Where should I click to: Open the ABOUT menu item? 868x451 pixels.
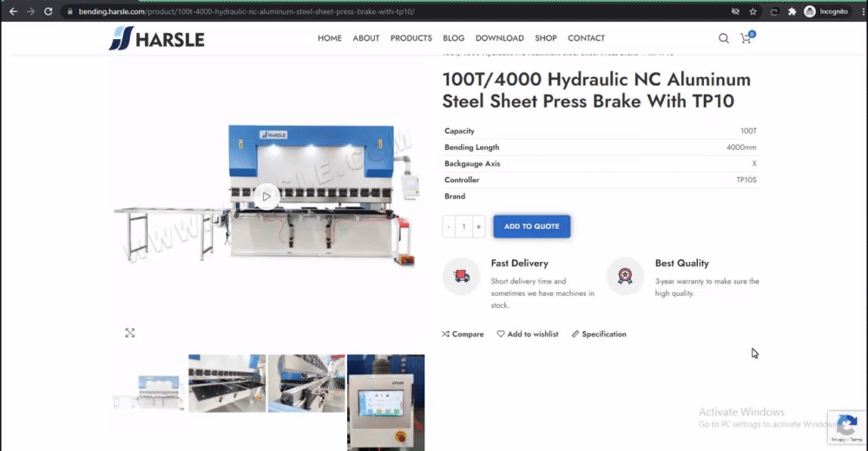[366, 38]
